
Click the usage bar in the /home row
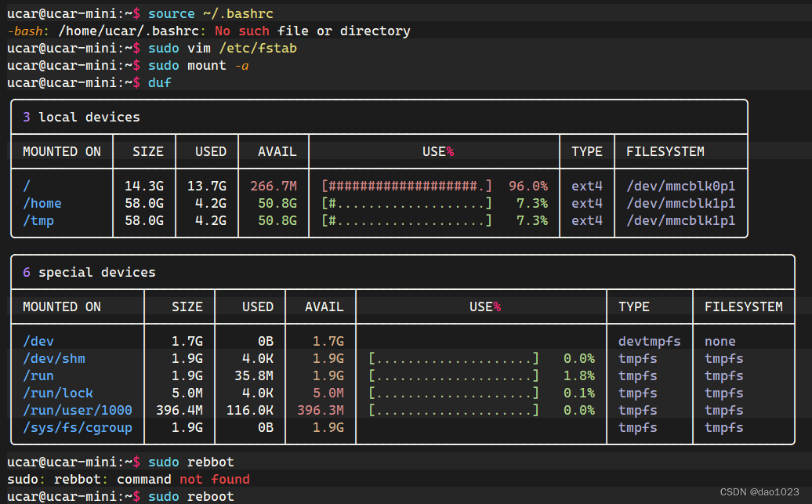(407, 204)
